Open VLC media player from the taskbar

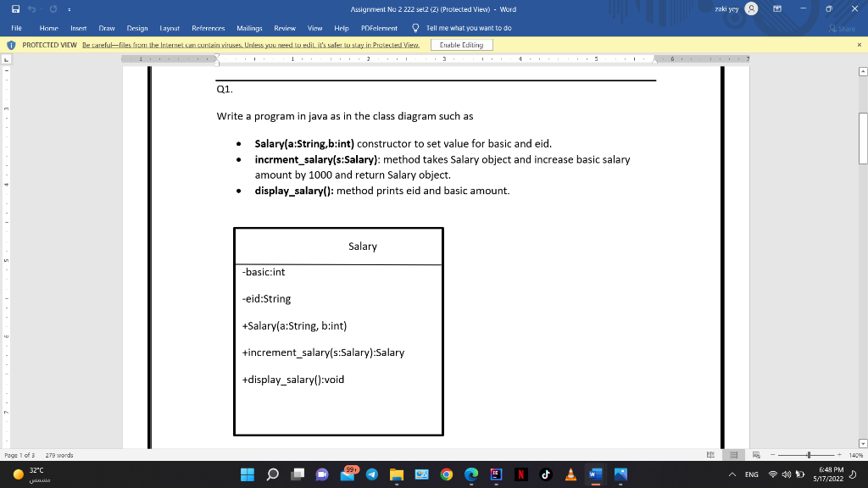pyautogui.click(x=570, y=474)
